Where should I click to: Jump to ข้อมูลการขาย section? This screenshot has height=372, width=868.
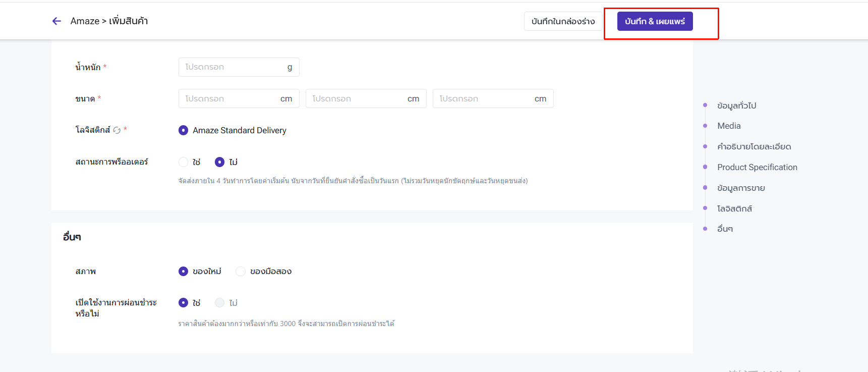pyautogui.click(x=741, y=188)
